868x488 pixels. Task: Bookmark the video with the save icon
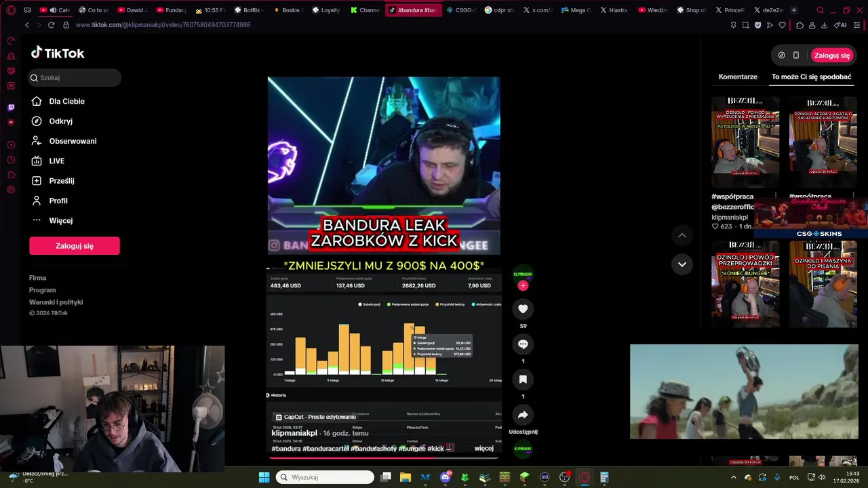[523, 380]
